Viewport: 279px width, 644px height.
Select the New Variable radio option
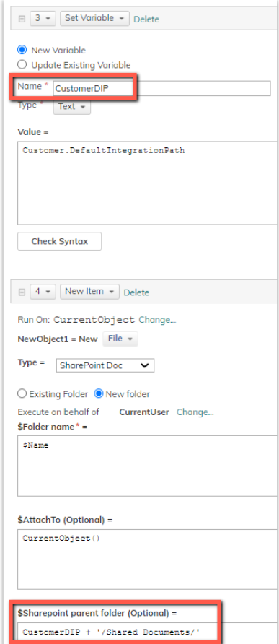pos(22,50)
